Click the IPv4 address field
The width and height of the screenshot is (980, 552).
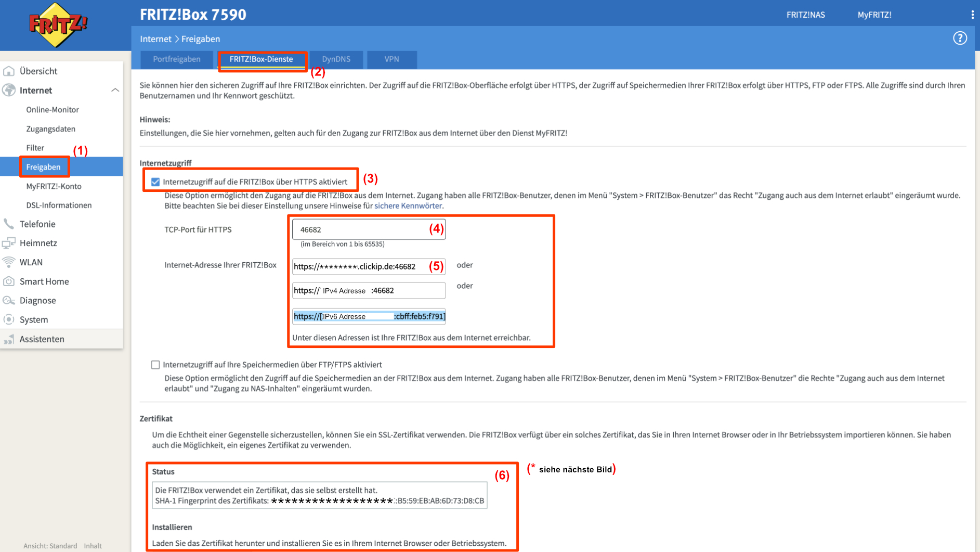pyautogui.click(x=369, y=290)
